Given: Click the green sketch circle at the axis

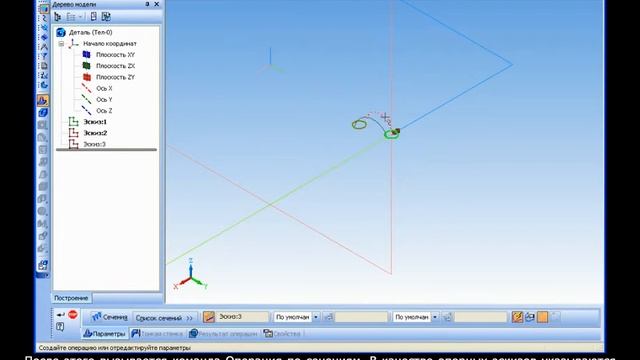Looking at the screenshot, I should (391, 134).
